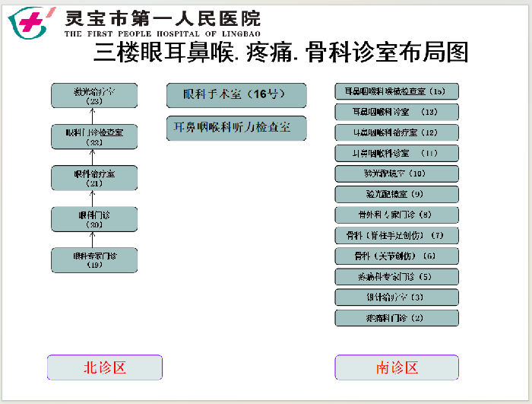
Task: Click the 耳鼻咽喉科诊室 (11) box
Action: [x=397, y=153]
